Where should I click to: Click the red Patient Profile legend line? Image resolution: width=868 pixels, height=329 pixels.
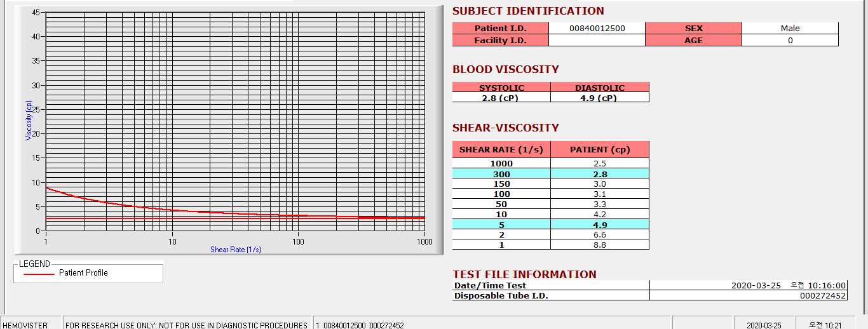coord(39,274)
